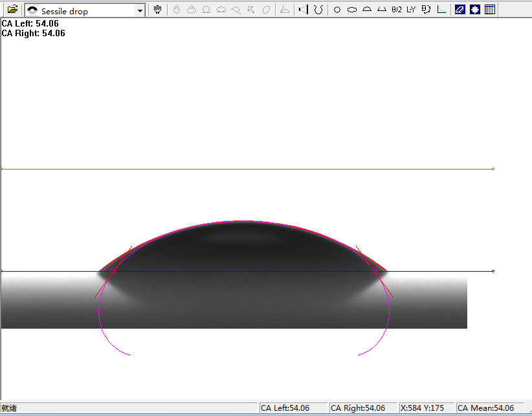This screenshot has height=416, width=532.
Task: Click the trapezoid shape tool icon
Action: [x=381, y=10]
